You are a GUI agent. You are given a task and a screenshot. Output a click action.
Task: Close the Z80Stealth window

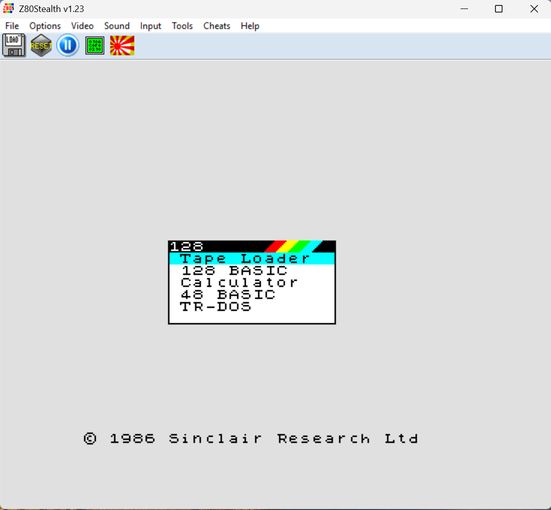(x=534, y=9)
